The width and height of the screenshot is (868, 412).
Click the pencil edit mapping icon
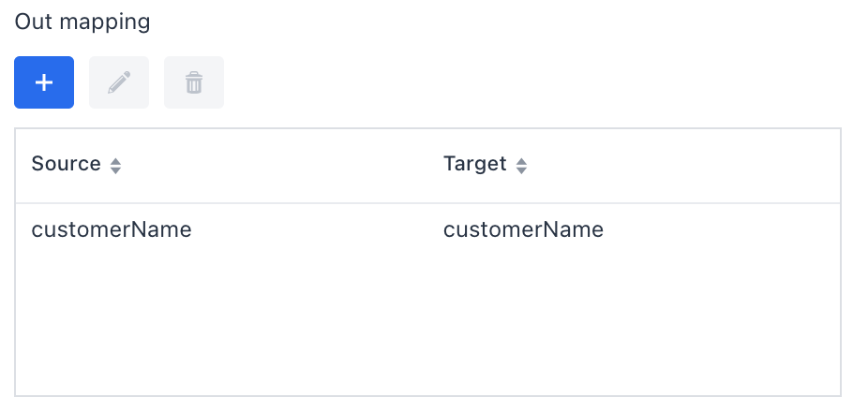(119, 82)
